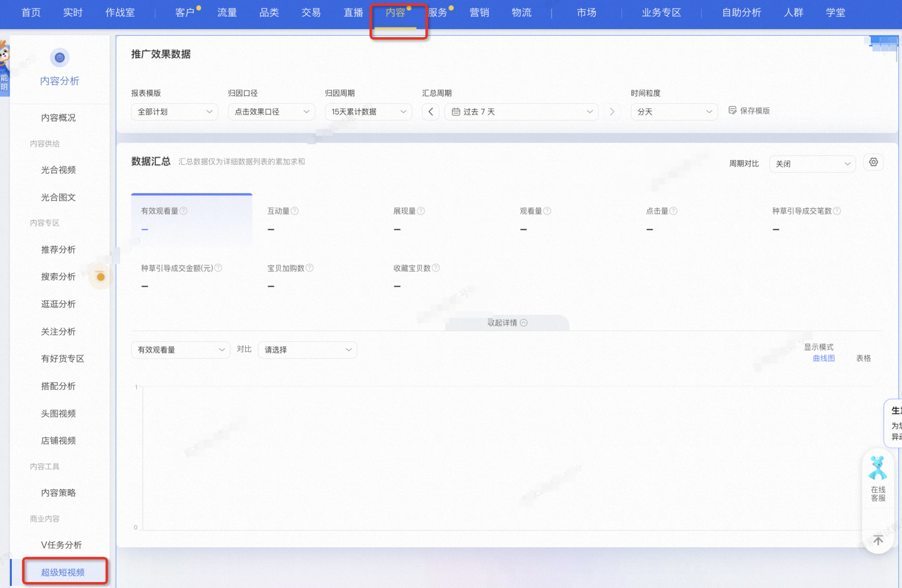Select the 种草引导成交笔数 metric card

point(823,219)
